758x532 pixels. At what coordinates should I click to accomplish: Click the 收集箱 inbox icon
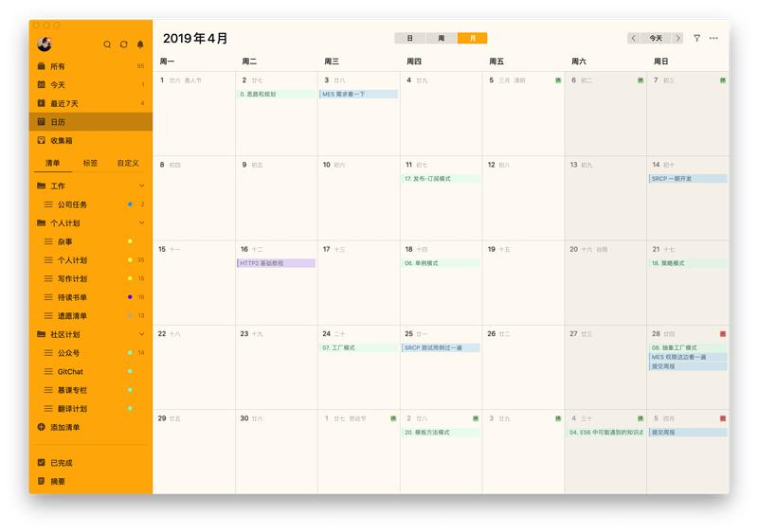(41, 140)
